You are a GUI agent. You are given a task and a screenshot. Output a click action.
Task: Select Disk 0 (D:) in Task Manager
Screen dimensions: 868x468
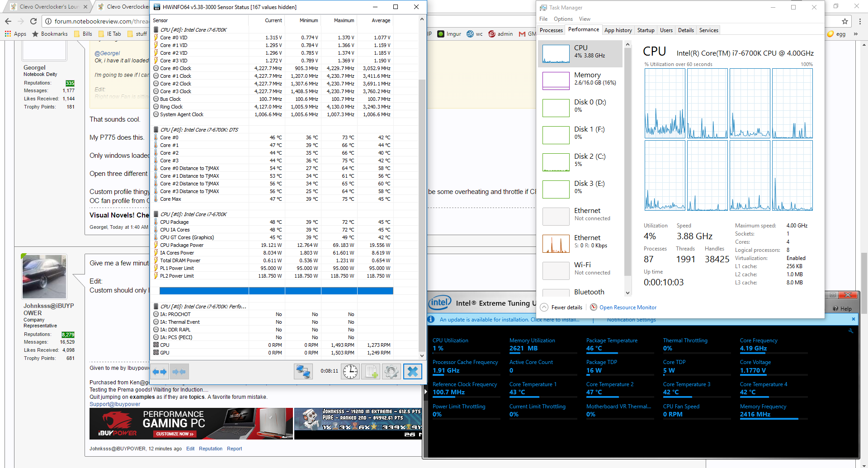pyautogui.click(x=580, y=108)
